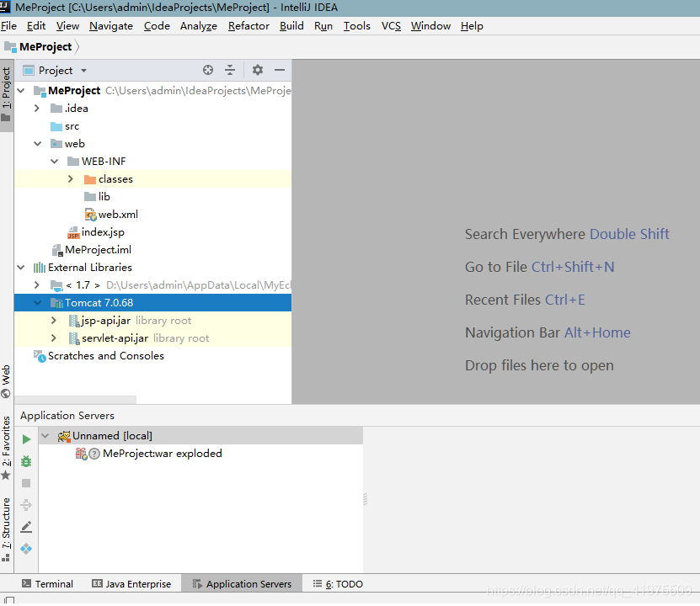Expand jsp-api.jar library root
700x606 pixels.
coord(54,321)
